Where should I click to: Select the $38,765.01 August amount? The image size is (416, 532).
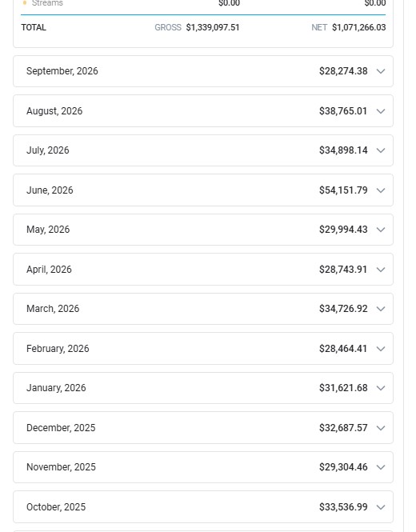pyautogui.click(x=343, y=111)
